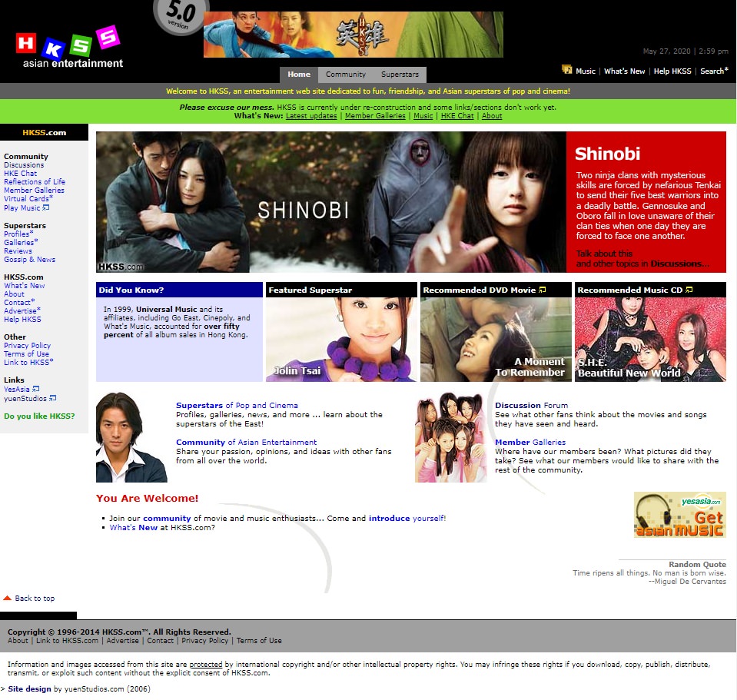Click the yesasia Get Asian Music ad
Screen dimensions: 737x700
[x=679, y=515]
